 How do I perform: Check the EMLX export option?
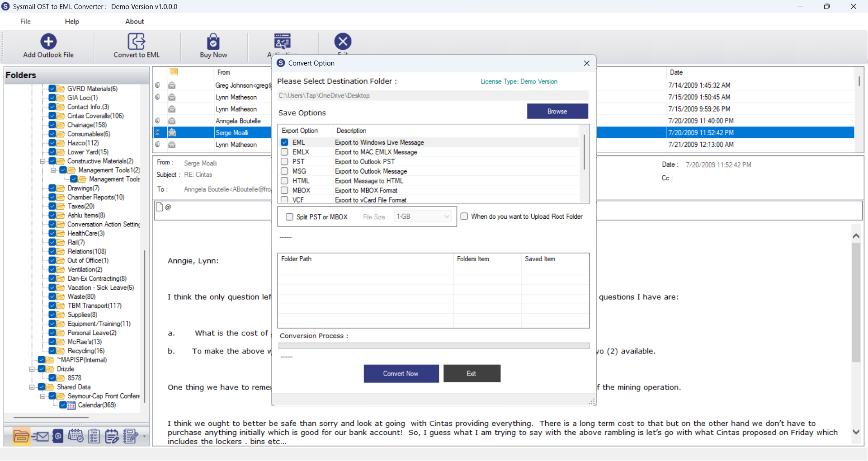[284, 152]
